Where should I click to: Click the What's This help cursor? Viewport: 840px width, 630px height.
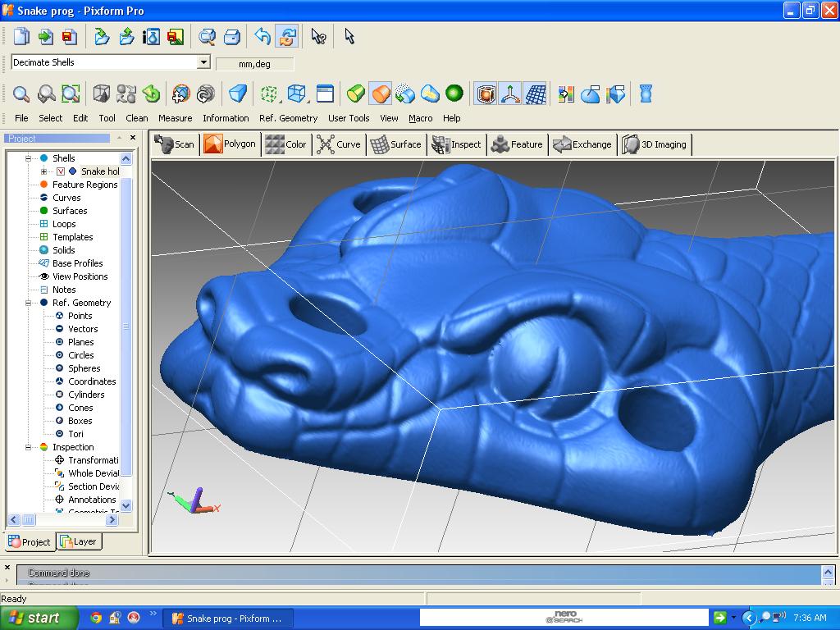319,36
